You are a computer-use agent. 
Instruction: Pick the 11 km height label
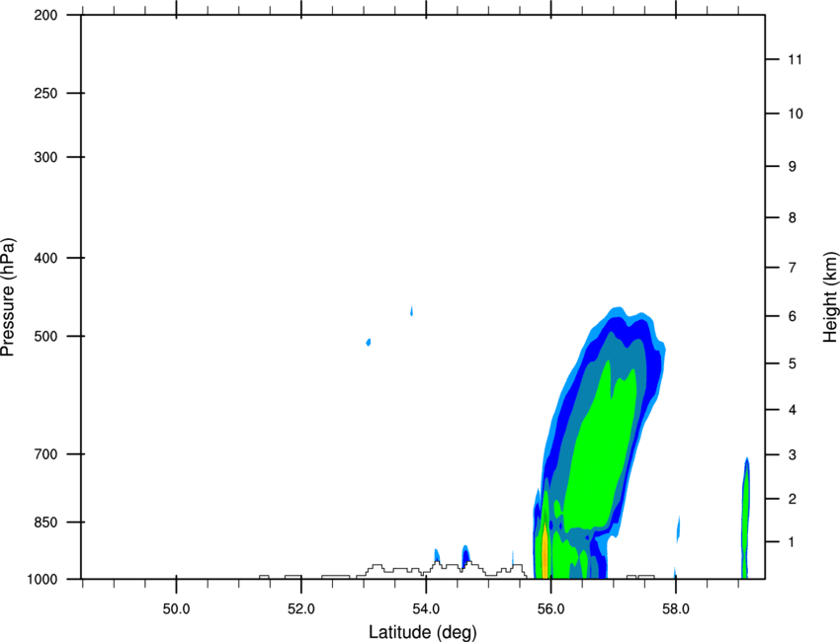(795, 59)
